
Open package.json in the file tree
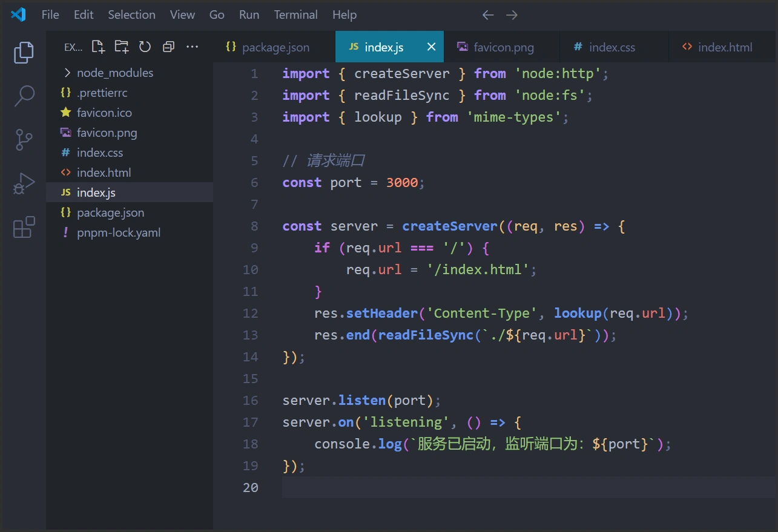pyautogui.click(x=130, y=212)
